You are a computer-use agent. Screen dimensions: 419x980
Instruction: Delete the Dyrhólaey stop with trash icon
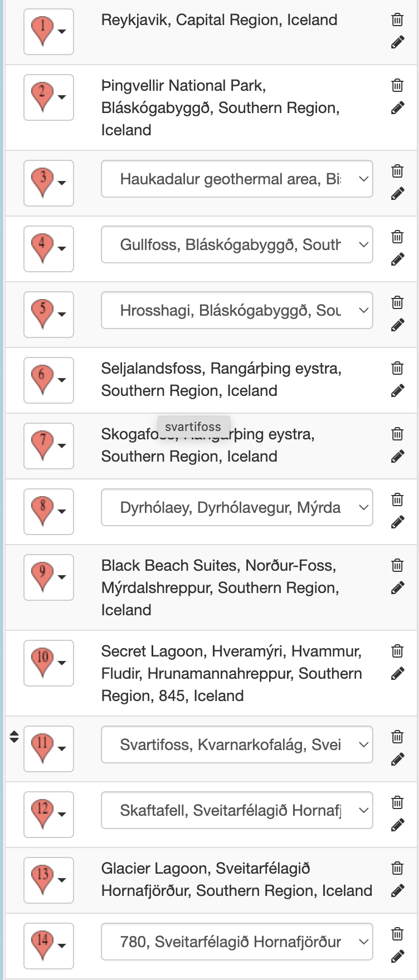click(x=397, y=499)
